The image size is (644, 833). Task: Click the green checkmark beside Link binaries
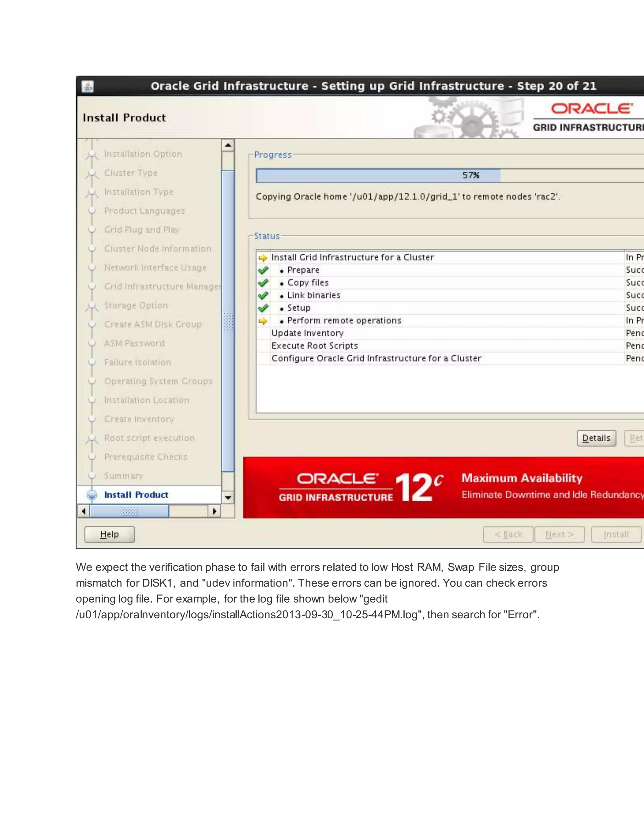tap(263, 295)
